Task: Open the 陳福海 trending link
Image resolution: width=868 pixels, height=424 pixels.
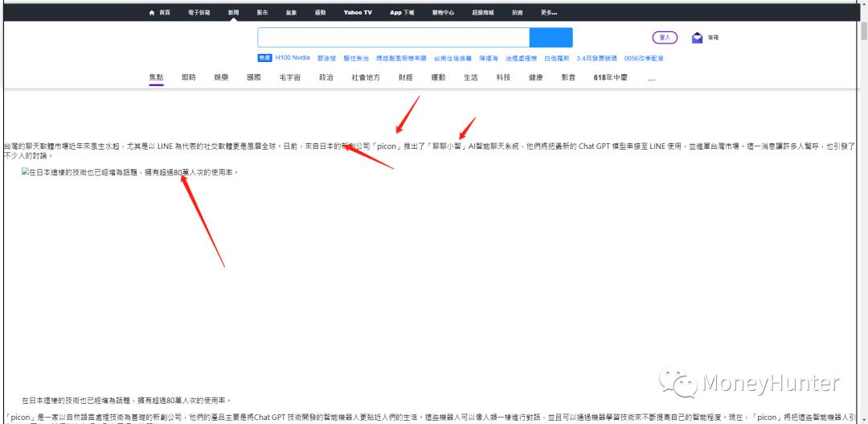Action: pyautogui.click(x=489, y=58)
